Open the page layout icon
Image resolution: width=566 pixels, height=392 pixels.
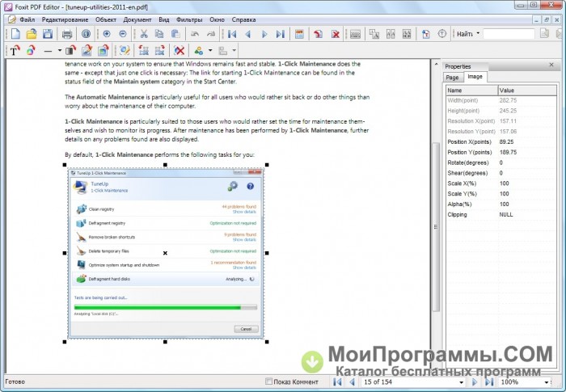click(299, 34)
